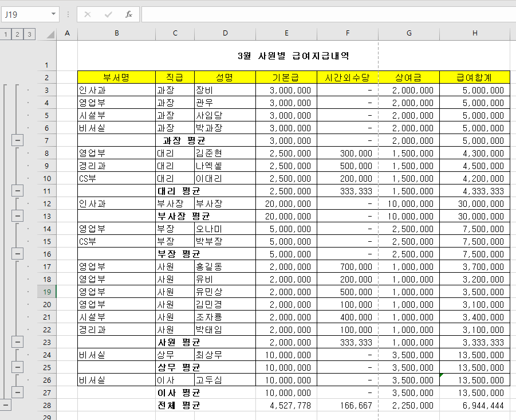Select the 166,667 overtime average cell
This screenshot has height=420, width=516.
[348, 406]
